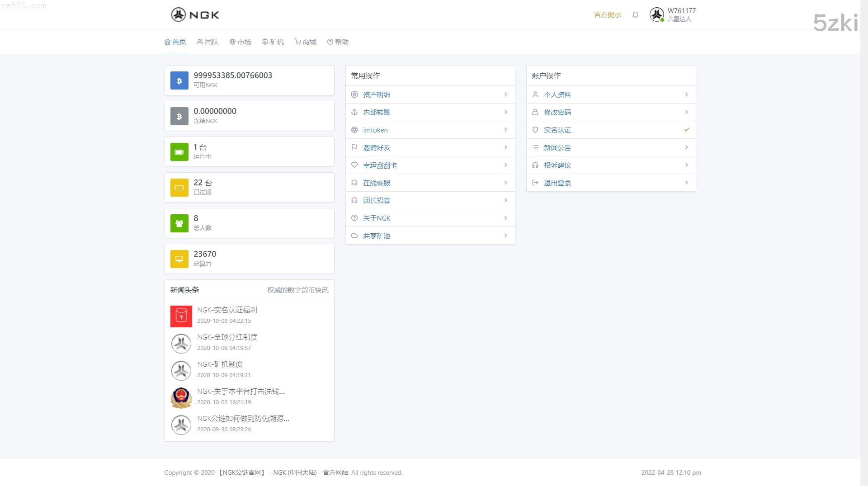
Task: Click the green running miners icon
Action: 179,152
